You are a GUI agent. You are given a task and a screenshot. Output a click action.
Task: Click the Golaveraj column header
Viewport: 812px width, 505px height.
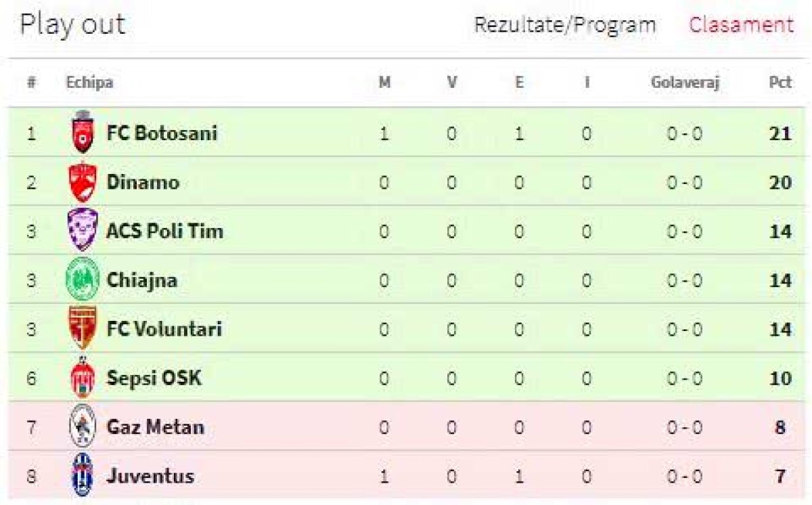pos(685,83)
